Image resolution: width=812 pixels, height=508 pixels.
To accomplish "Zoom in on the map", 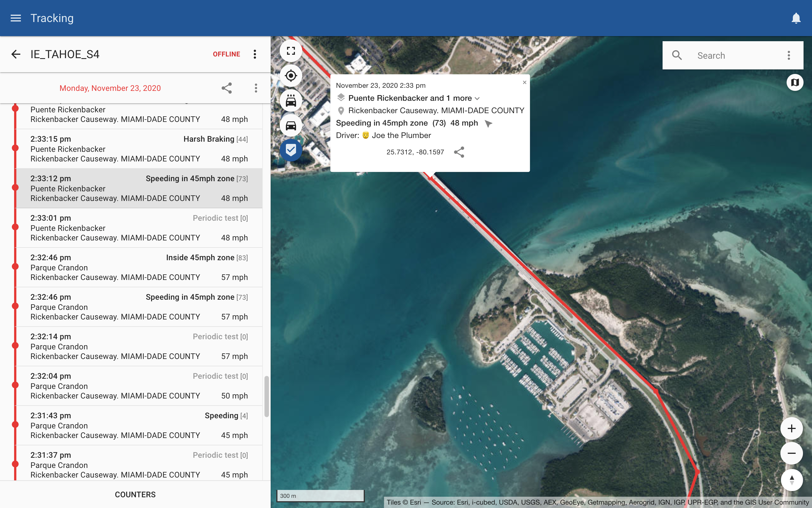I will coord(791,428).
